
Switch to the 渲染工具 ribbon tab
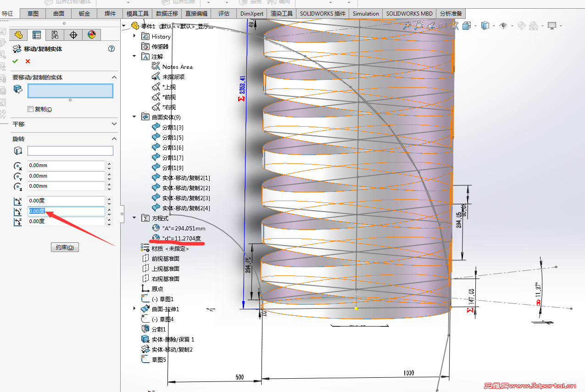pyautogui.click(x=281, y=13)
